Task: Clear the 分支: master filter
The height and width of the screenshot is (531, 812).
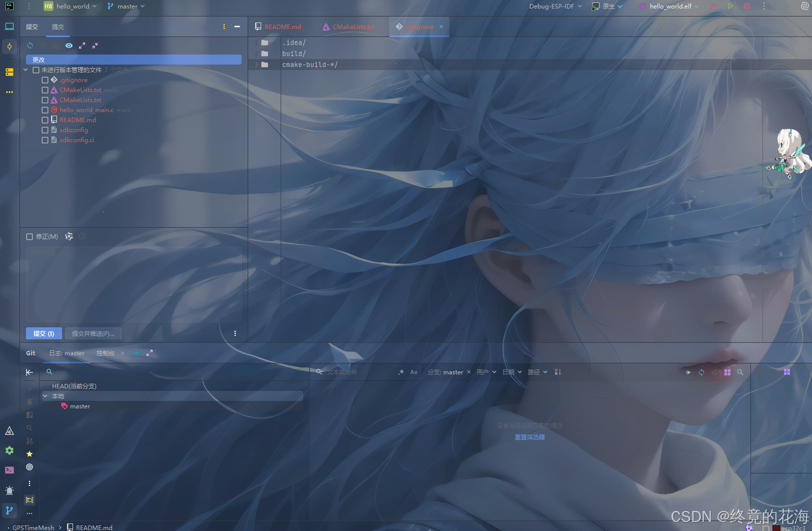Action: point(469,372)
